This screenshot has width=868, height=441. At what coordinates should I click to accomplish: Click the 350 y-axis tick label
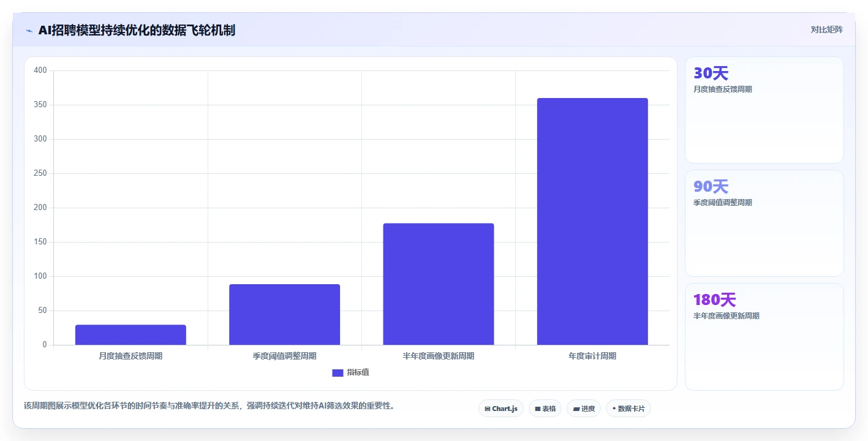pyautogui.click(x=40, y=105)
